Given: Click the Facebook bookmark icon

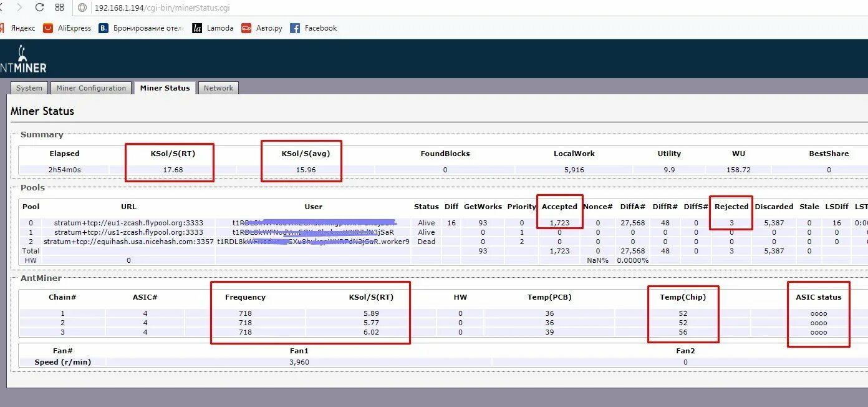Looking at the screenshot, I should pos(295,28).
